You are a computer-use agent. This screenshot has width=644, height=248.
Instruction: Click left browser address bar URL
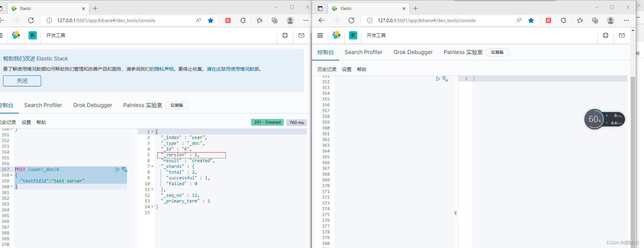[106, 20]
